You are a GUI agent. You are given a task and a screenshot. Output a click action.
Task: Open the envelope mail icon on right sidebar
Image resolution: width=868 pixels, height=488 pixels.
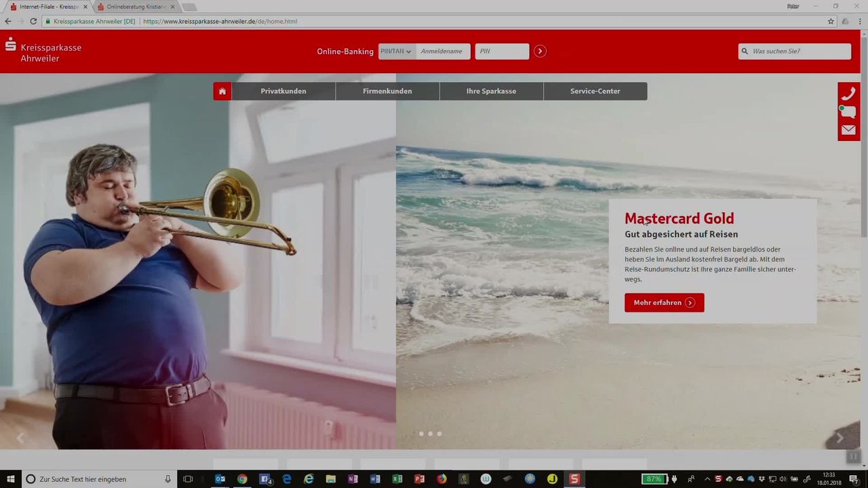848,129
